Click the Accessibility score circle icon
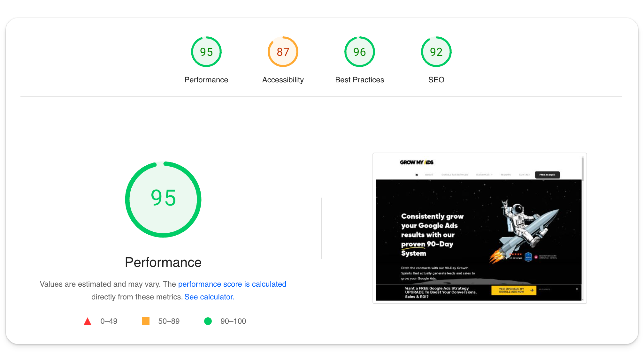The height and width of the screenshot is (362, 644). 283,52
